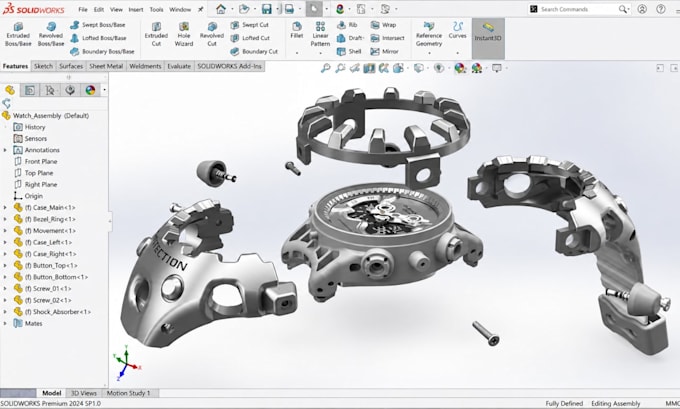Screen dimensions: 680x409
Task: Open the Mirror feature tool
Action: tap(384, 51)
